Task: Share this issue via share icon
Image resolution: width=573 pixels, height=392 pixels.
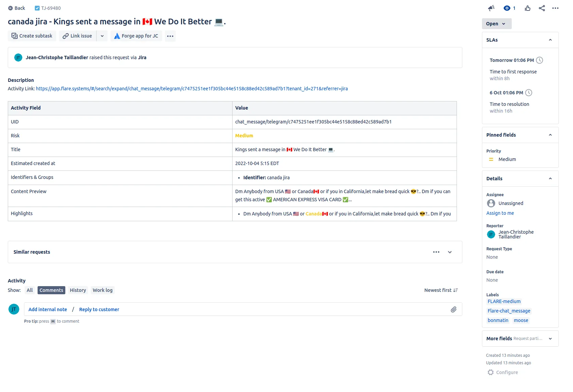Action: pyautogui.click(x=542, y=8)
